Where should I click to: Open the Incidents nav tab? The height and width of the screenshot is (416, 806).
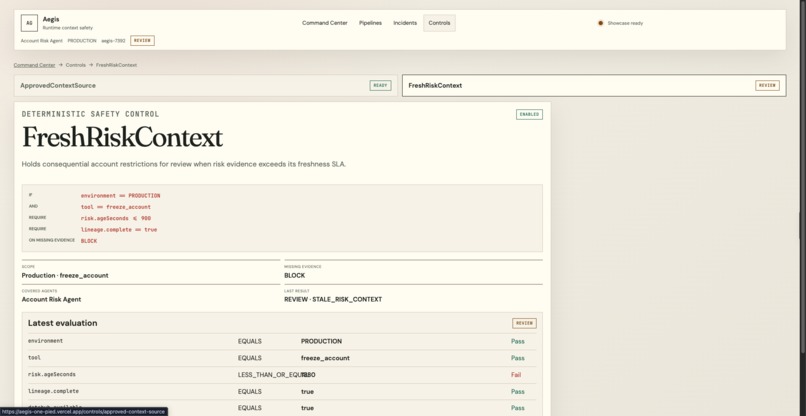click(405, 23)
